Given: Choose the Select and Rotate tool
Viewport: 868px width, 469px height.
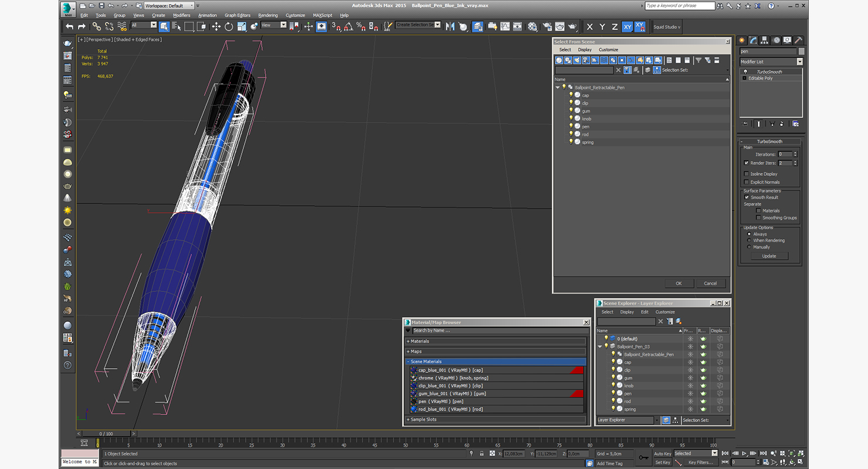Looking at the screenshot, I should coord(229,26).
